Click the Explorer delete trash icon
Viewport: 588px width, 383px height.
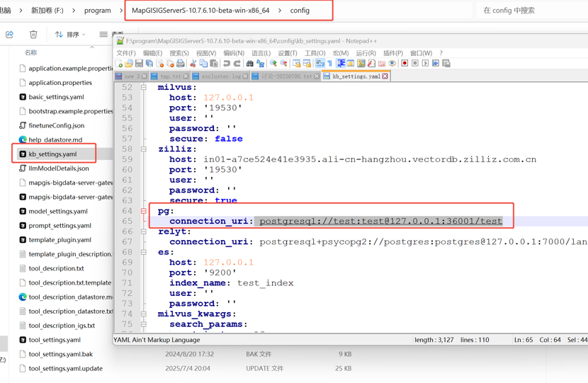point(33,34)
